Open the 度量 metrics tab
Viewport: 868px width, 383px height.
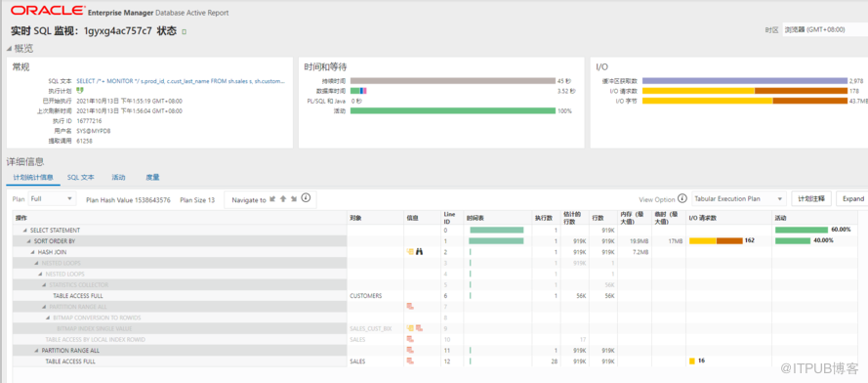coord(152,178)
